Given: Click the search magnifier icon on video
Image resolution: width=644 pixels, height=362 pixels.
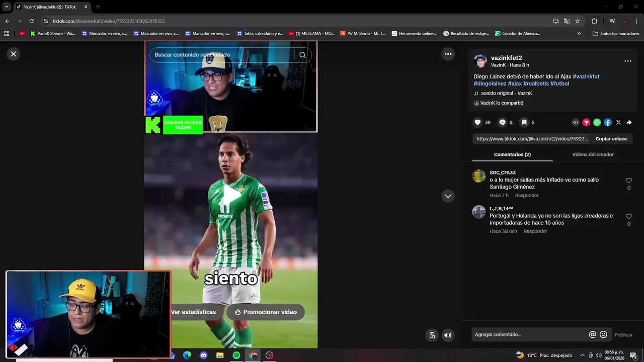Looking at the screenshot, I should [302, 55].
